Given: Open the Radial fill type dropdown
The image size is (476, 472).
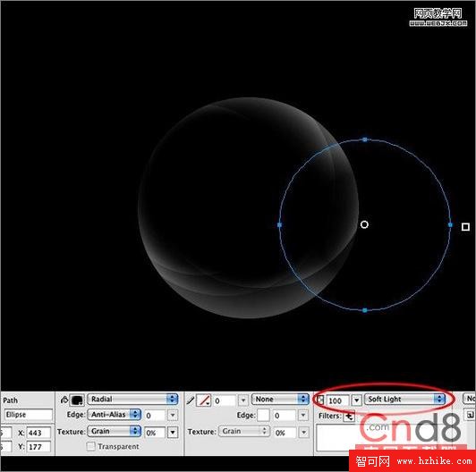Looking at the screenshot, I should [x=132, y=399].
